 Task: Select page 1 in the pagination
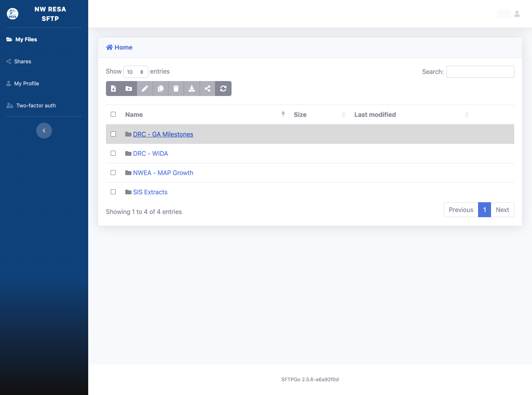click(484, 210)
